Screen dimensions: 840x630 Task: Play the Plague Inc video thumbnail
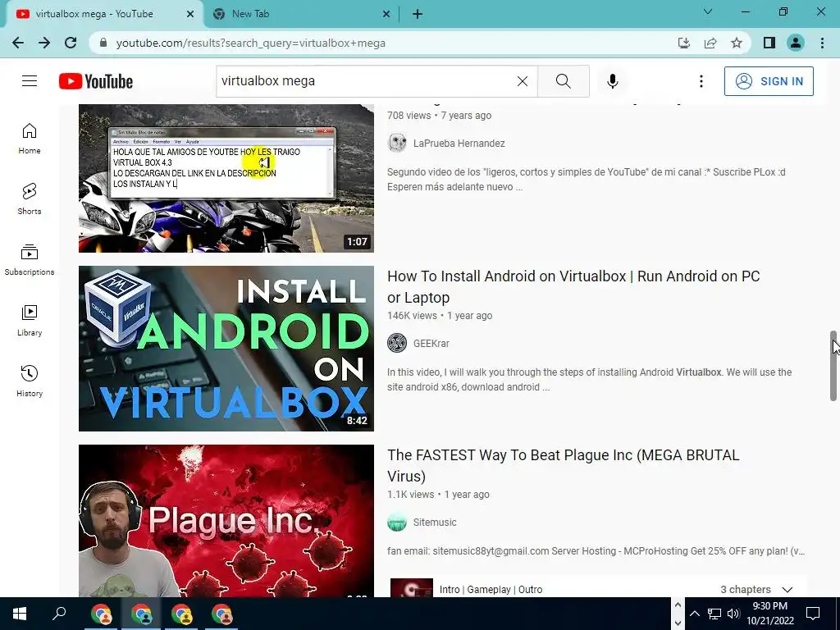pyautogui.click(x=226, y=521)
